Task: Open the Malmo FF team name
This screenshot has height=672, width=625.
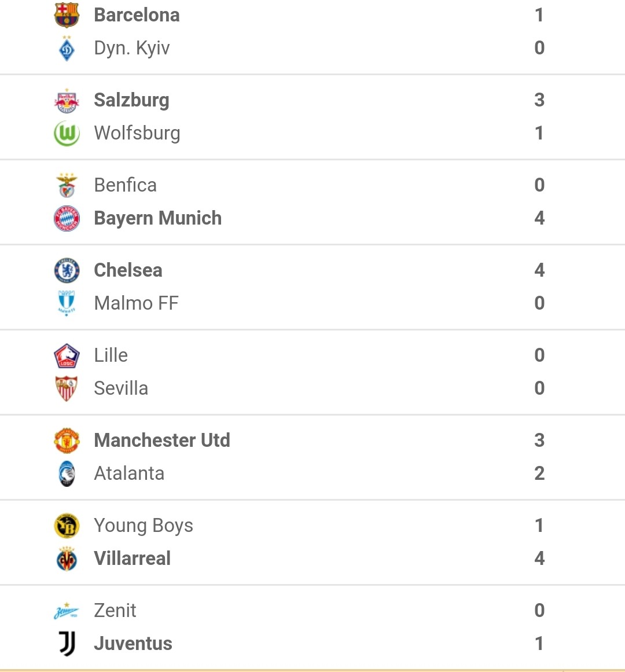Action: point(136,303)
